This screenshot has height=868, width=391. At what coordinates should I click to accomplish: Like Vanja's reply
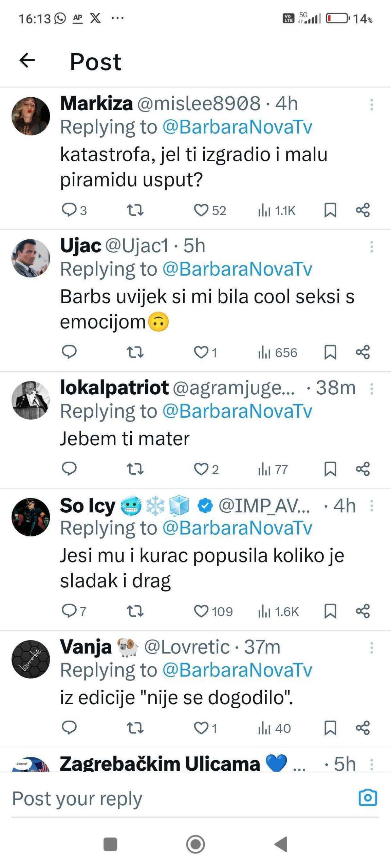coord(201,728)
